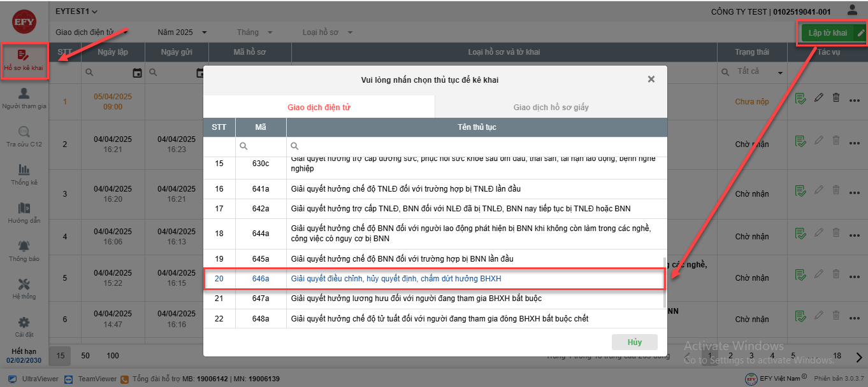The width and height of the screenshot is (868, 387).
Task: Open Hệ thống tools icon
Action: click(x=24, y=288)
